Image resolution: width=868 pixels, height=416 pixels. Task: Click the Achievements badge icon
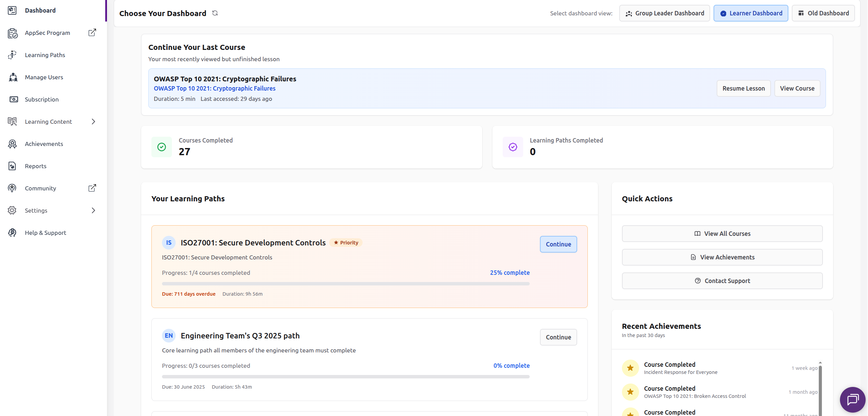point(12,144)
